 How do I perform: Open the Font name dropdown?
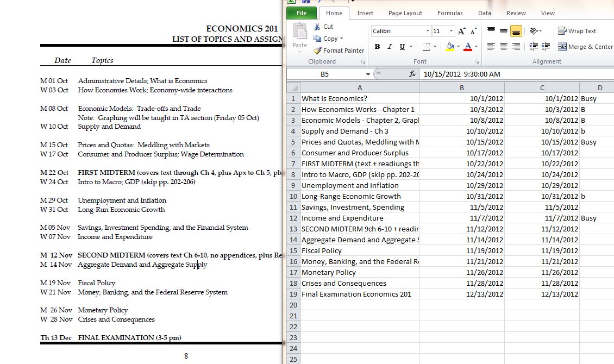428,31
